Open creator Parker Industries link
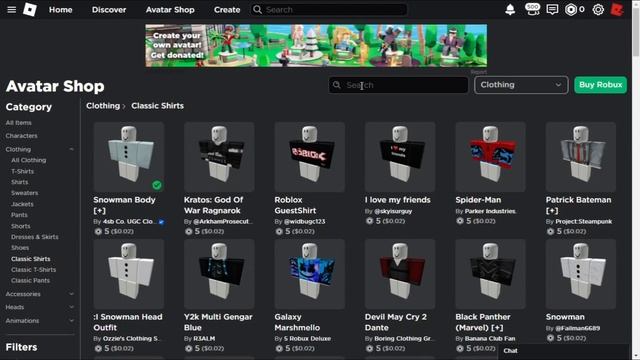Screen dimensions: 640x360 [x=490, y=211]
